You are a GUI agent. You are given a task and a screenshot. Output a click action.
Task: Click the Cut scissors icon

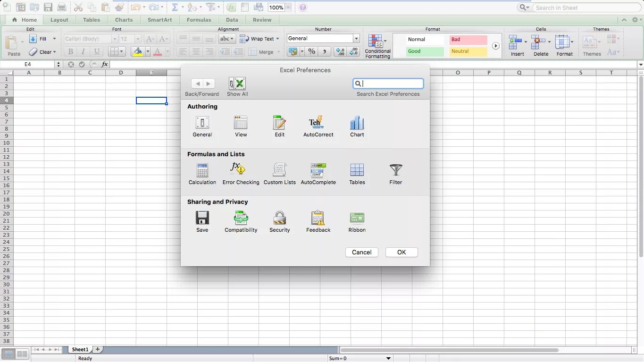(x=78, y=7)
